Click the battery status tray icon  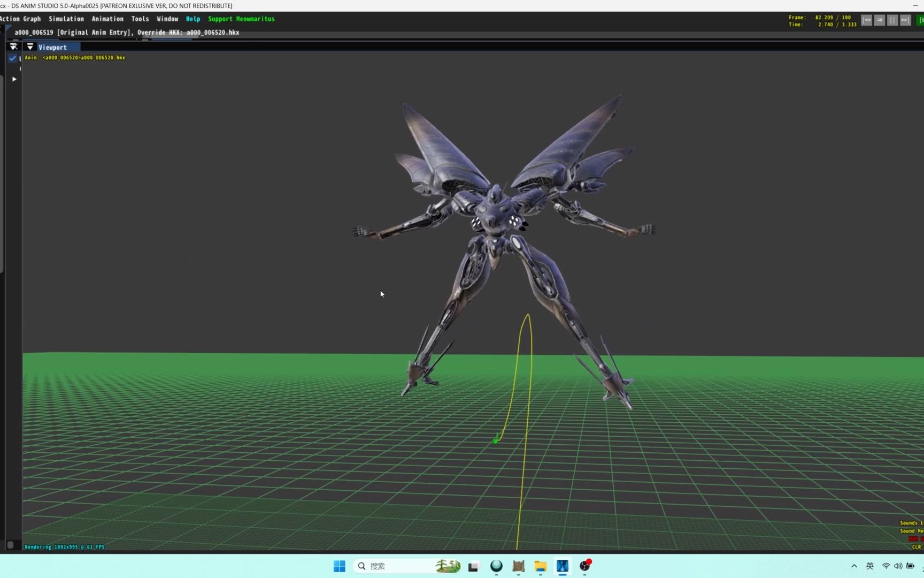coord(910,566)
